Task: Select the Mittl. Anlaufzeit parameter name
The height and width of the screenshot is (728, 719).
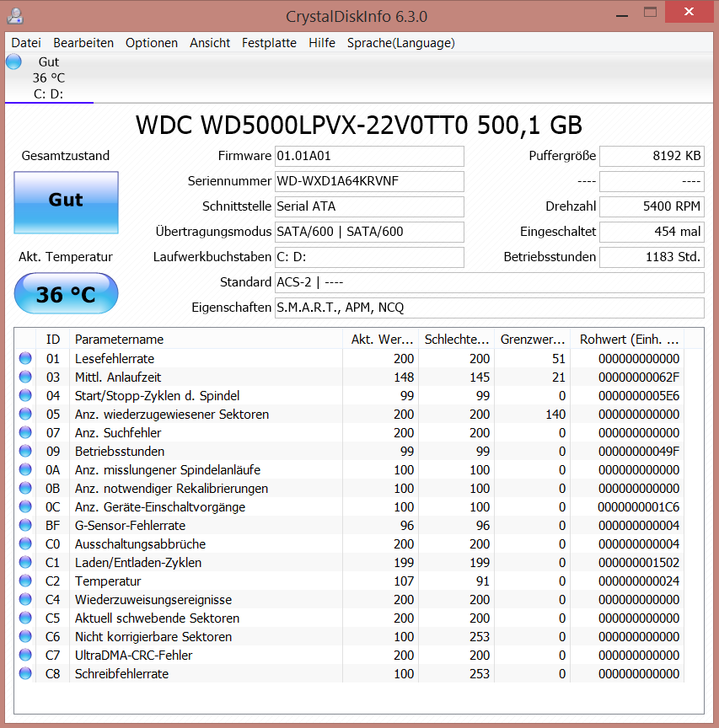Action: coord(118,377)
